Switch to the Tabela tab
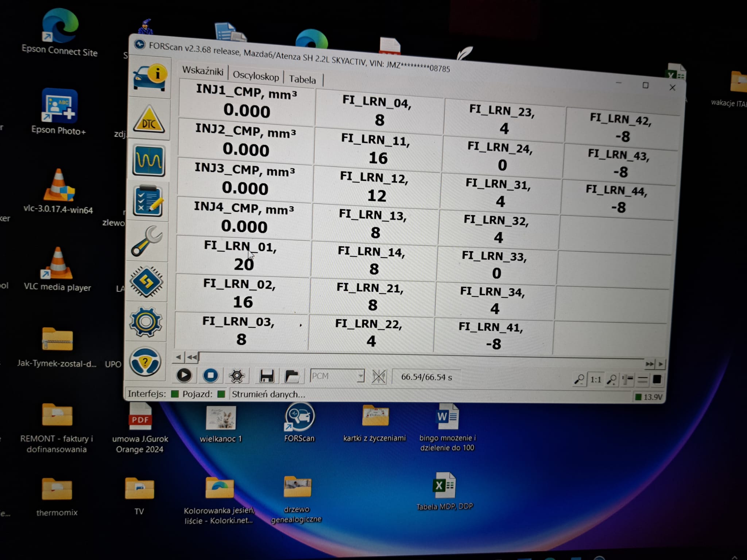747x560 pixels. pyautogui.click(x=302, y=79)
